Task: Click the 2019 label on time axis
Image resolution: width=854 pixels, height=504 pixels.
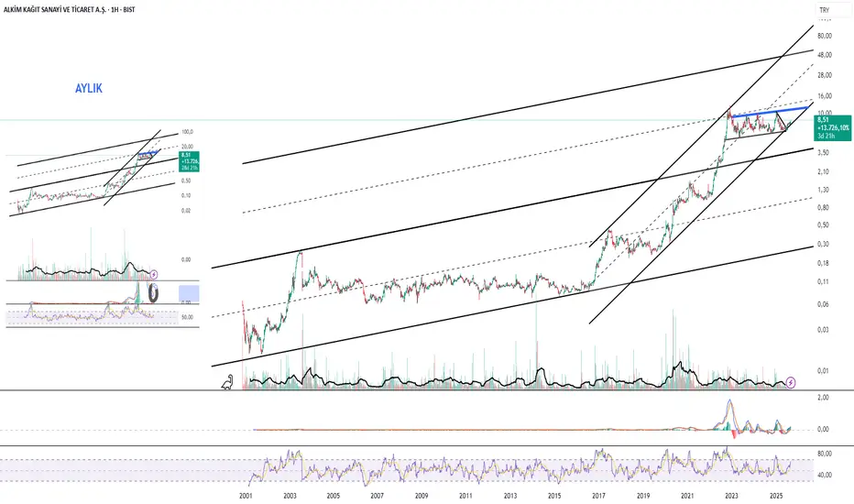Action: pos(643,496)
